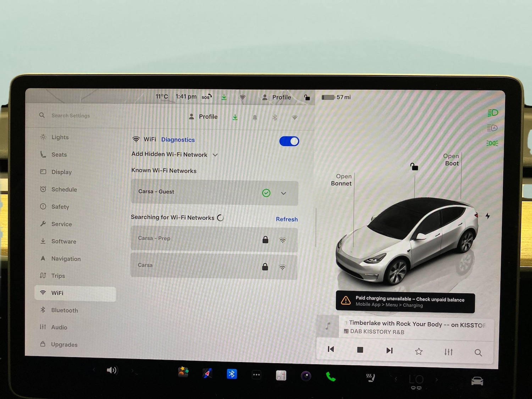Expand the Carsa - Guest network options
Screen dimensions: 532x399
point(283,193)
